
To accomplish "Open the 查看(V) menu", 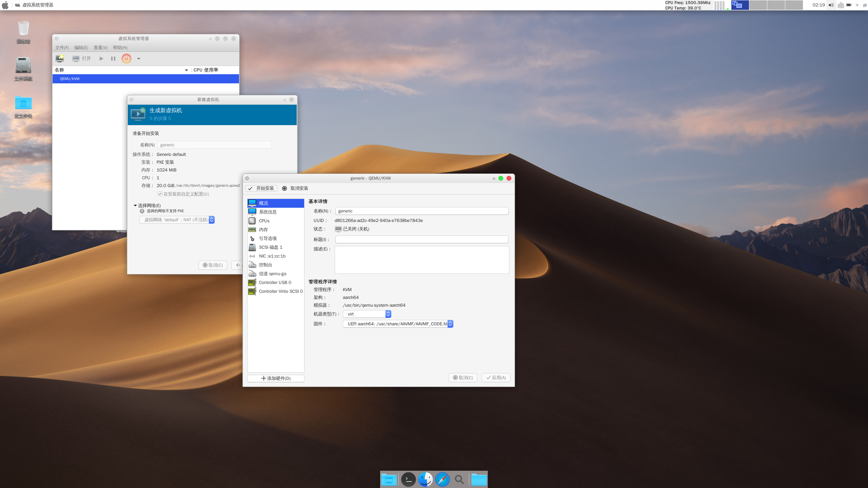I will click(100, 48).
